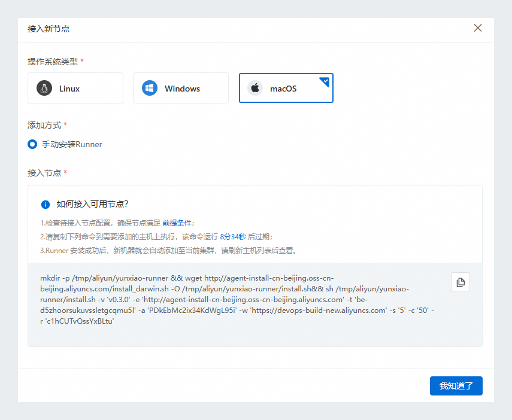Click the selected checkmark on macOS card
The image size is (512, 420).
click(x=325, y=82)
